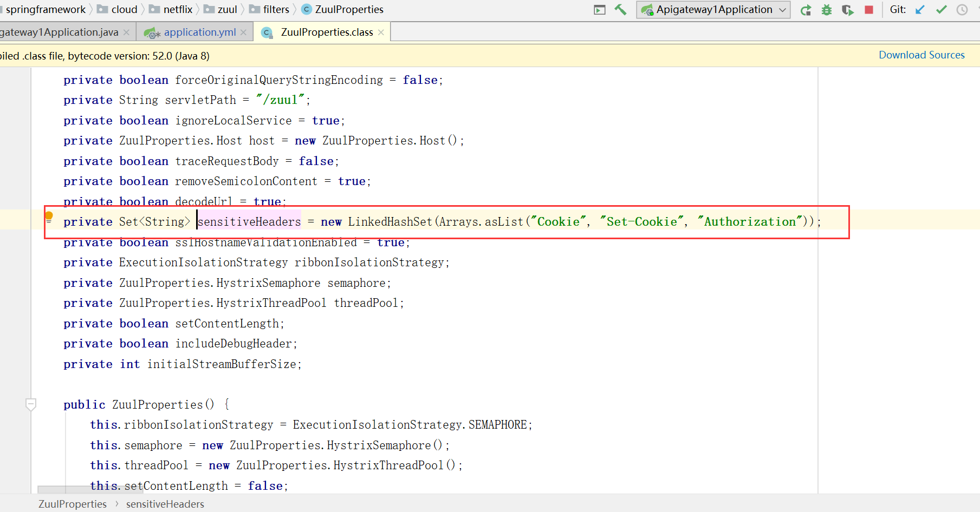Commit changes with the green Git checkmark
The width and height of the screenshot is (980, 512).
pyautogui.click(x=942, y=10)
